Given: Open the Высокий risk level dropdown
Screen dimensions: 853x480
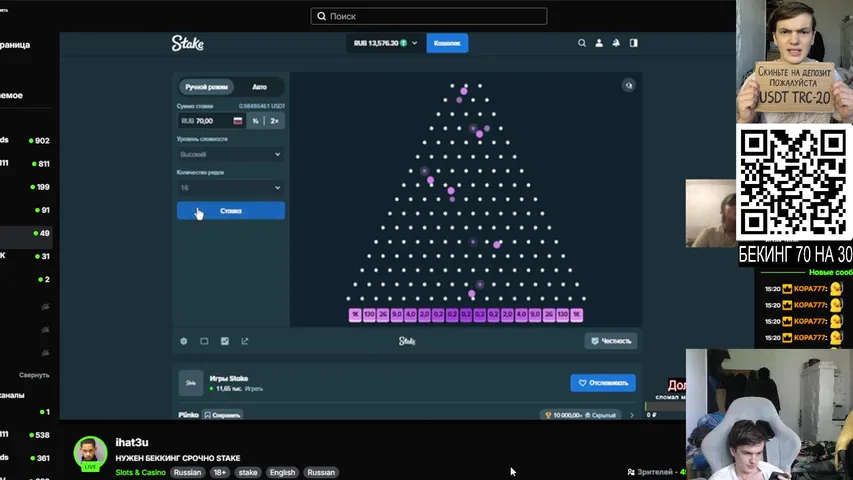Looking at the screenshot, I should [231, 155].
